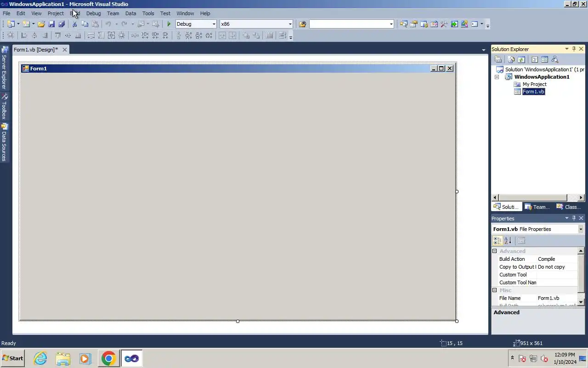
Task: Open the Debug configuration dropdown
Action: (214, 24)
